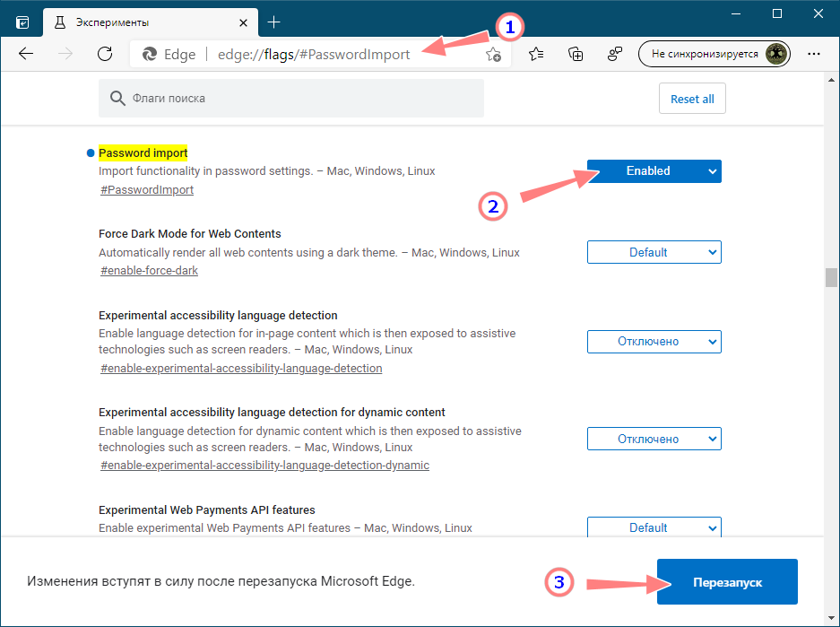Follow the #PasswordImport link

(147, 189)
